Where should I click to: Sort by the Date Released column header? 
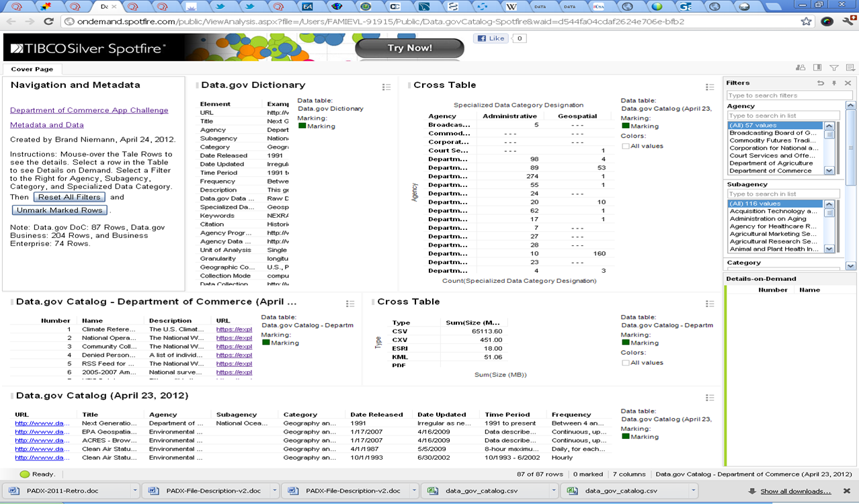[x=376, y=415]
